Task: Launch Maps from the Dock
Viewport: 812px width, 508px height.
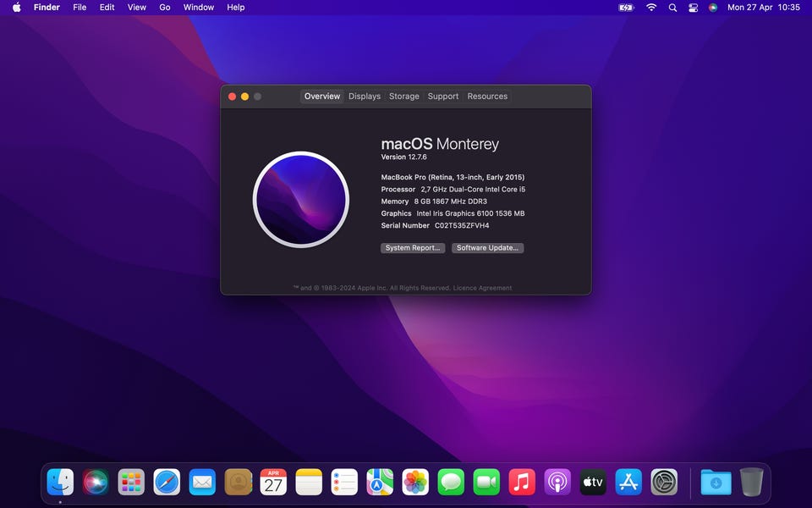Action: pos(380,482)
